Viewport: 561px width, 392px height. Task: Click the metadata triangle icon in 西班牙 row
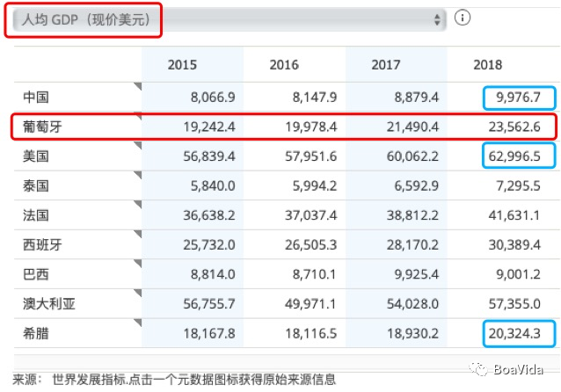(x=138, y=235)
